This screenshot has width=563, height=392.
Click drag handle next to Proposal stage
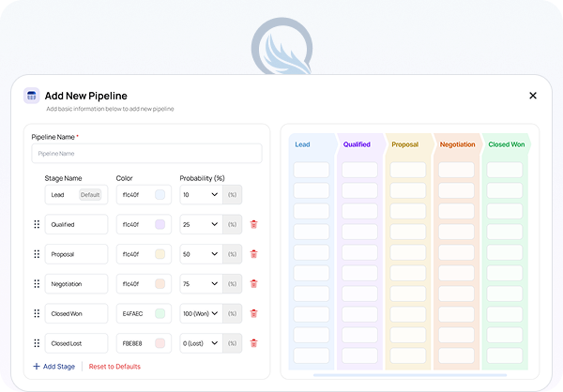(x=37, y=254)
